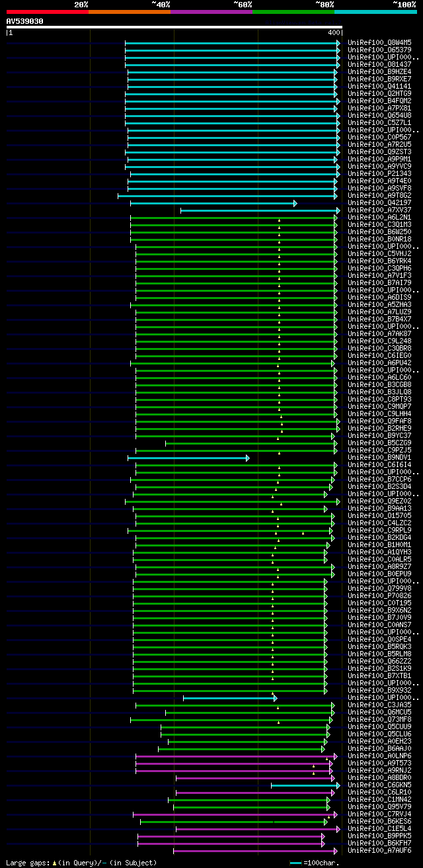
Task: Select the UniRef100_Q799V8 label
Action: coord(379,589)
